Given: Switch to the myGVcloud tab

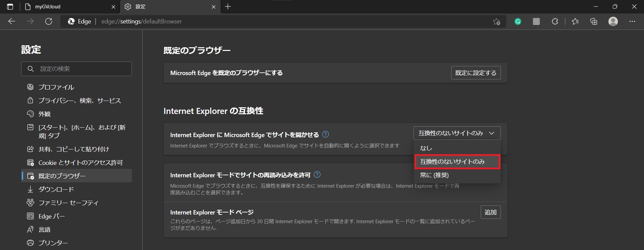Looking at the screenshot, I should [70, 7].
